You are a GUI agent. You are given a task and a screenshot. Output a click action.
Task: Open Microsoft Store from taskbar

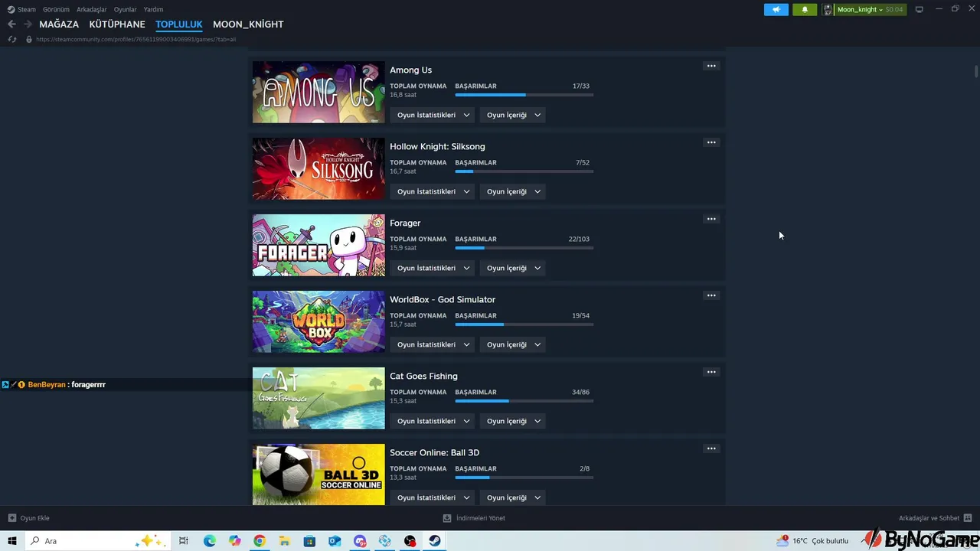tap(309, 541)
